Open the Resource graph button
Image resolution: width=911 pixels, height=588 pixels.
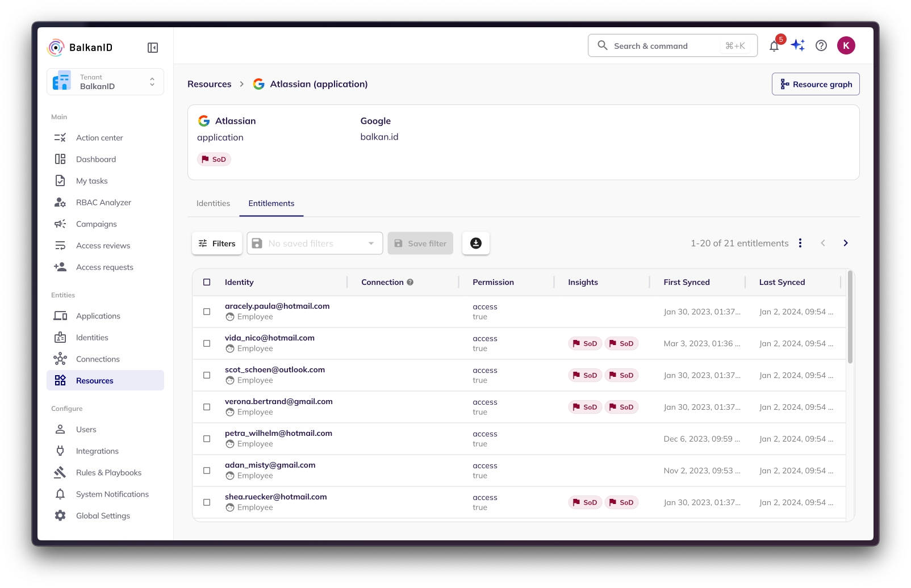point(815,84)
